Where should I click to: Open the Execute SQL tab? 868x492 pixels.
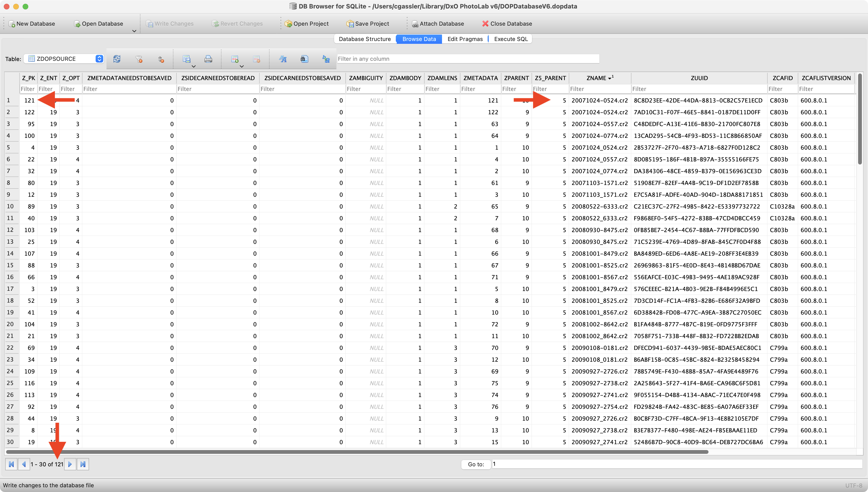click(511, 39)
